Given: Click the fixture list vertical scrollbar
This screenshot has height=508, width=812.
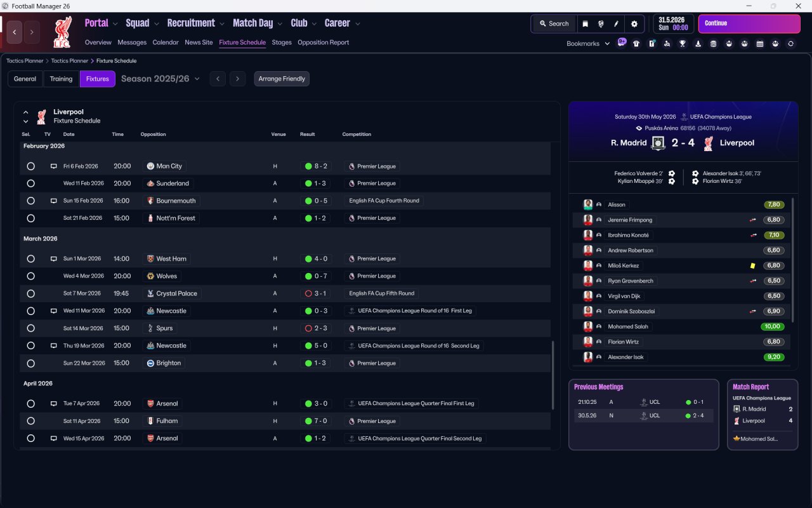Looking at the screenshot, I should click(x=553, y=376).
